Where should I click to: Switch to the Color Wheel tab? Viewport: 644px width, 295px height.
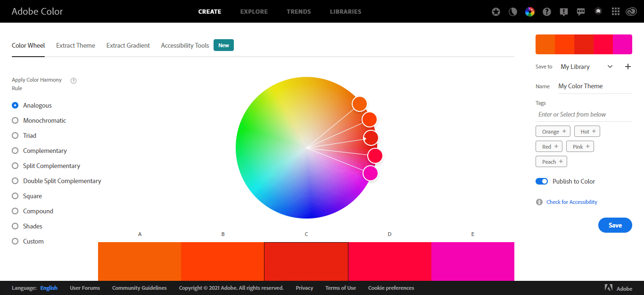28,45
